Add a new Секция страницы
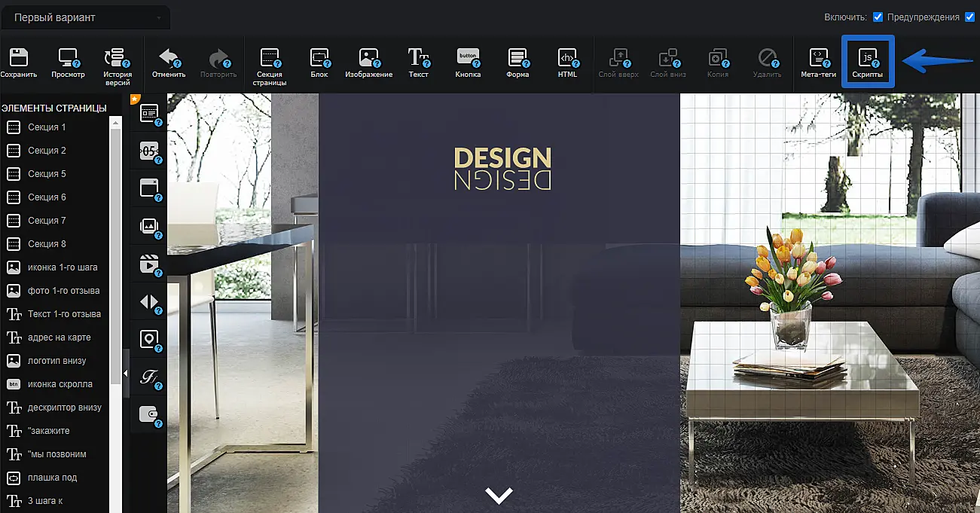Image resolution: width=980 pixels, height=513 pixels. (x=270, y=66)
